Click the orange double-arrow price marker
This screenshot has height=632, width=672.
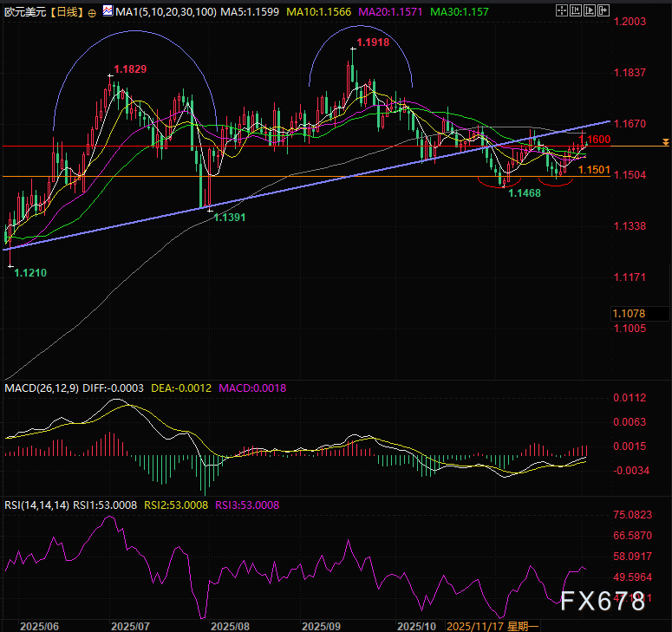(665, 141)
